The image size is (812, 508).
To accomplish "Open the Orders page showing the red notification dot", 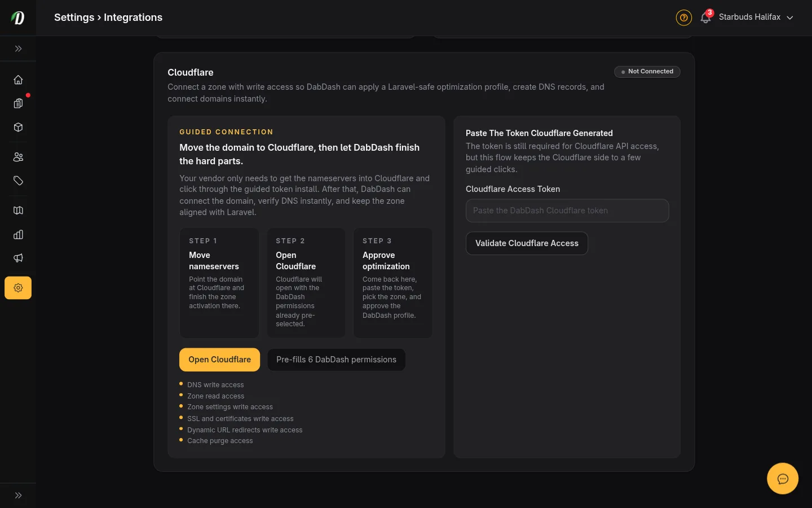I will [18, 103].
